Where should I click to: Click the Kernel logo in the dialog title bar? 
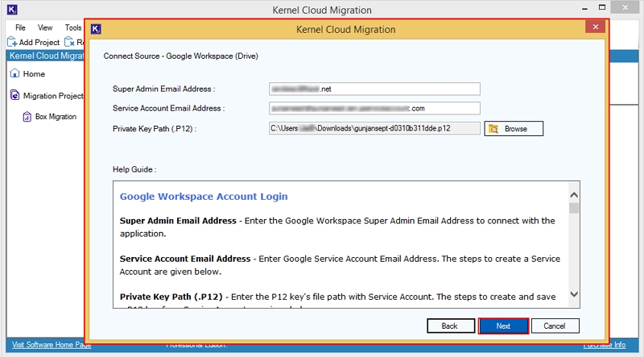click(x=96, y=29)
